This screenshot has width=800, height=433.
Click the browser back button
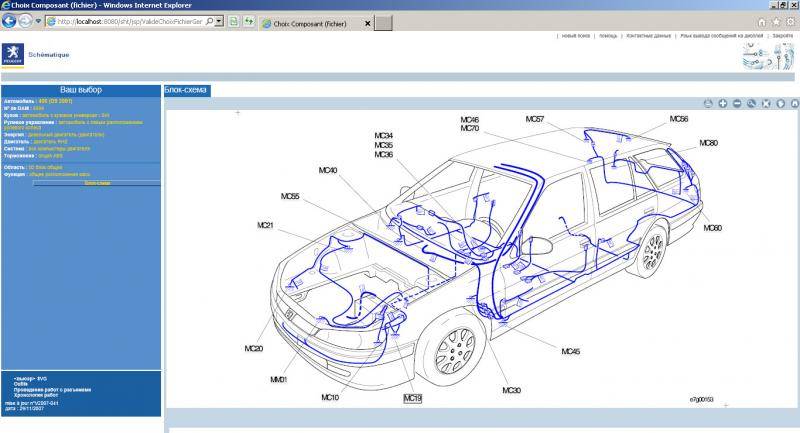[10, 21]
